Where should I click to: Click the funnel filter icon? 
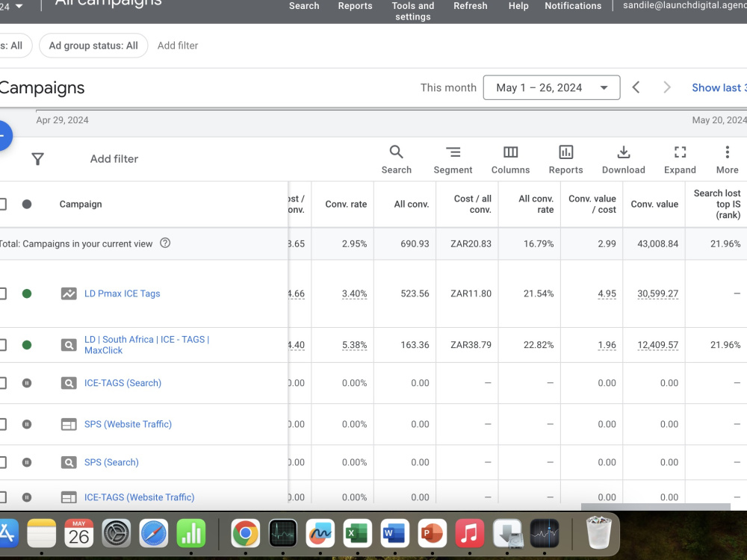click(37, 158)
